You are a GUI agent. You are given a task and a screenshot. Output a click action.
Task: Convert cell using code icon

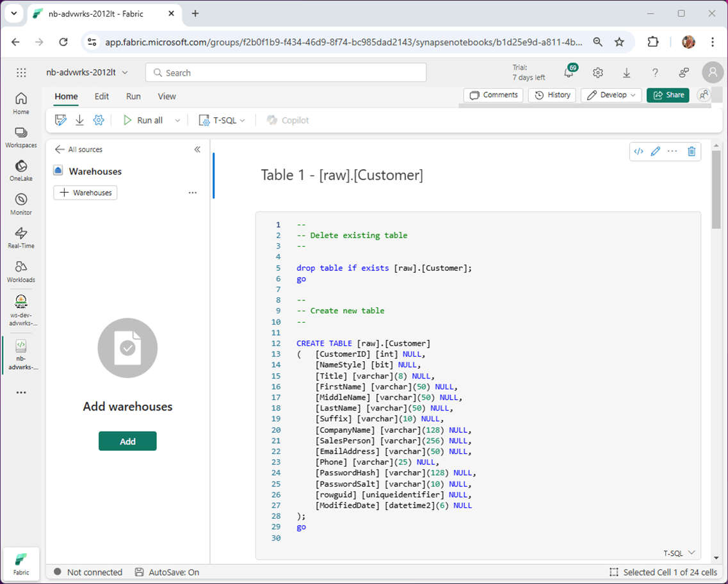[638, 152]
